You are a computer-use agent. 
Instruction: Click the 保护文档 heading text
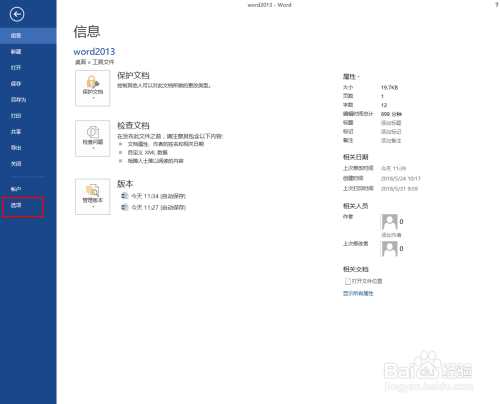coord(133,75)
